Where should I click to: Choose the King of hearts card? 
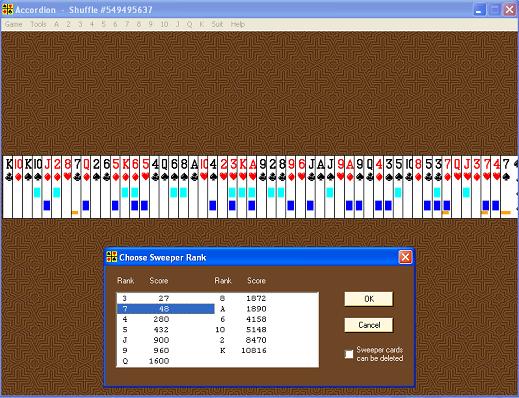pyautogui.click(x=242, y=187)
